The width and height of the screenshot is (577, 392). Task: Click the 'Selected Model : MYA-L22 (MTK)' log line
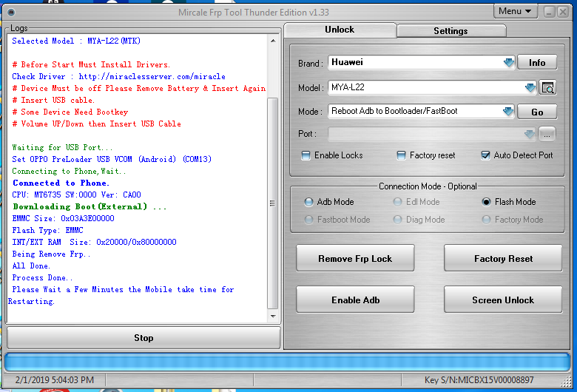click(x=76, y=41)
